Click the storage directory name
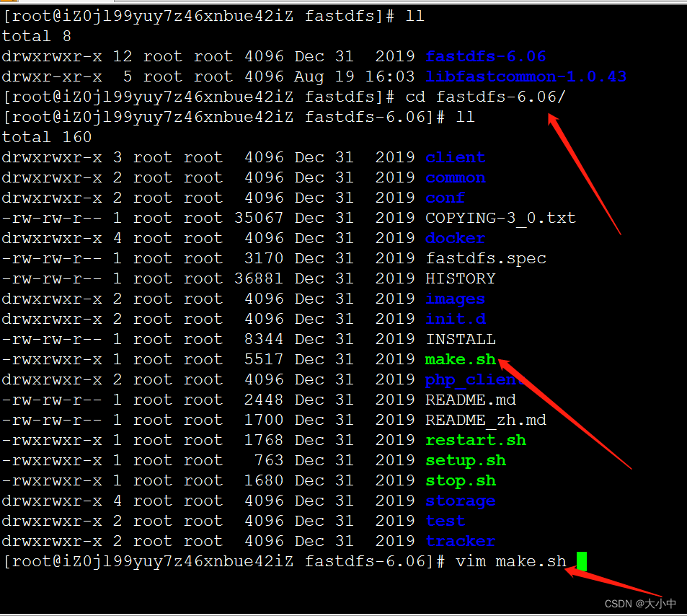 click(460, 501)
